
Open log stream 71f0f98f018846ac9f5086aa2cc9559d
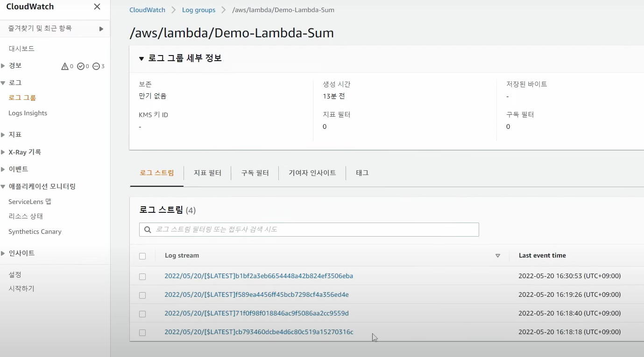pyautogui.click(x=256, y=313)
